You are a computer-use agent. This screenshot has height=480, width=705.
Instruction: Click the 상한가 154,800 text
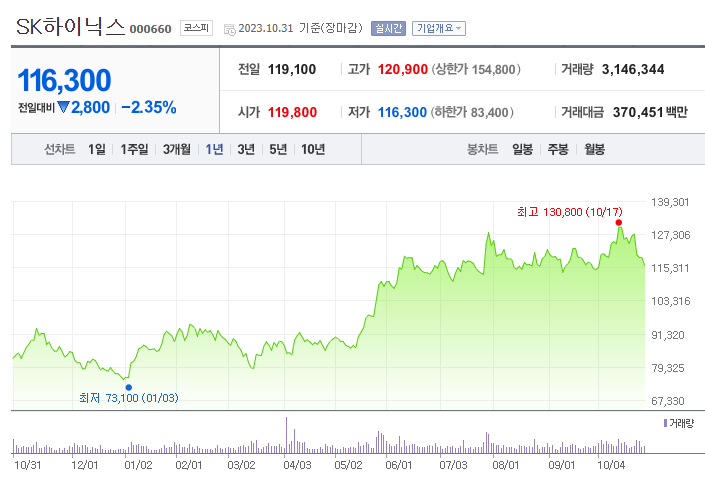tap(476, 69)
